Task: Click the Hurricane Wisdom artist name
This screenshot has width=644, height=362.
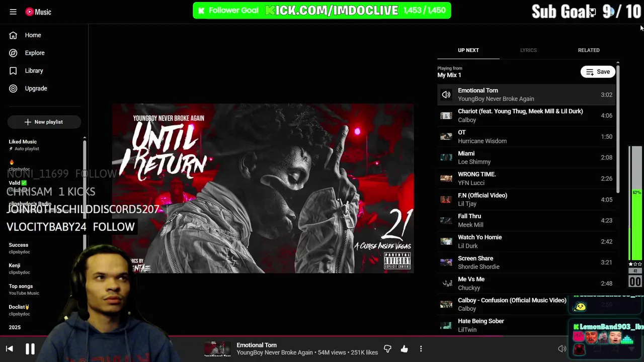Action: click(482, 141)
